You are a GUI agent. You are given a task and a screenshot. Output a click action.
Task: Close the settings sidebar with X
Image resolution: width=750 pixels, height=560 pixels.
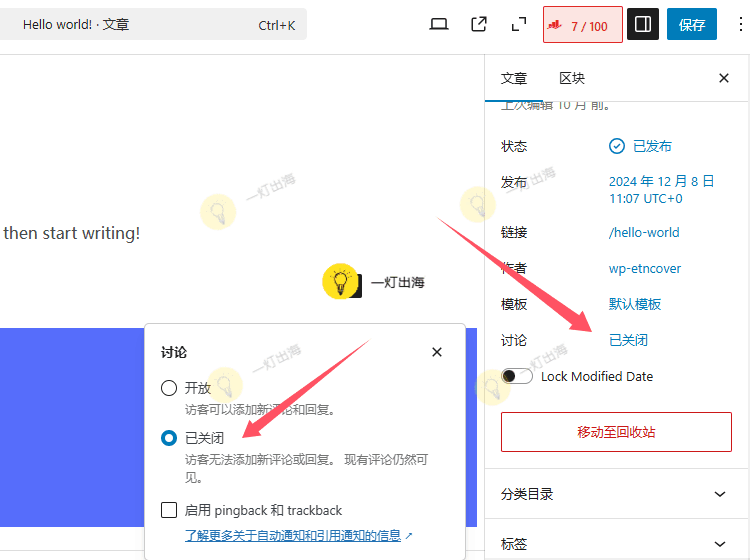point(724,78)
